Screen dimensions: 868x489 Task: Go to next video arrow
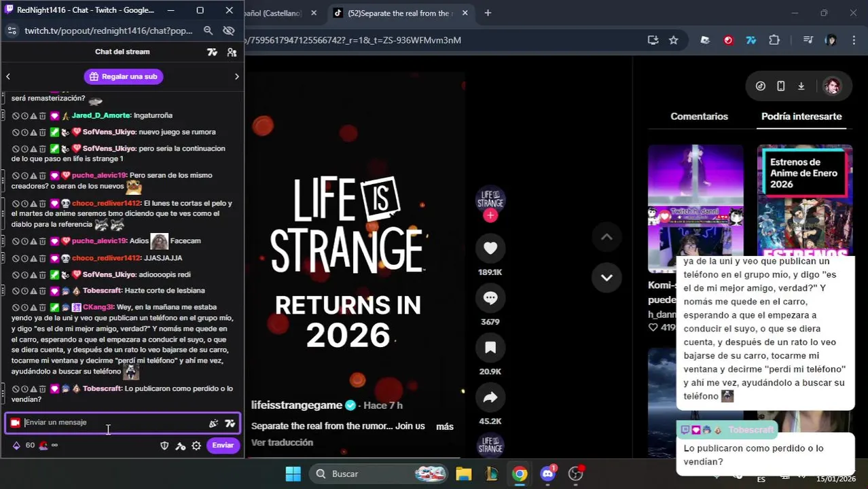607,277
